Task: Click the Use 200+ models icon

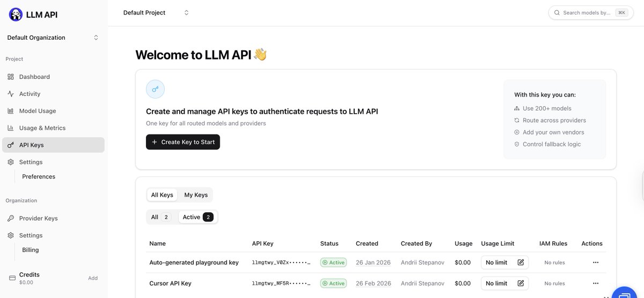Action: [517, 108]
